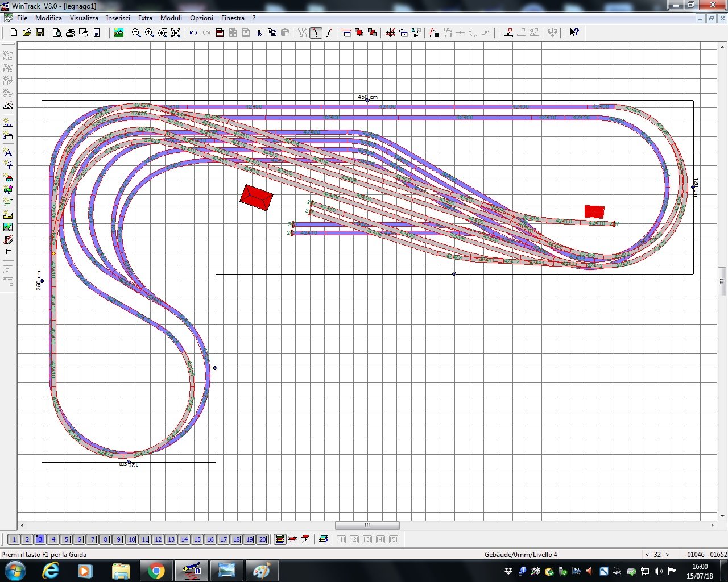The width and height of the screenshot is (728, 582).
Task: Toggle layer 10 button
Action: tap(132, 539)
